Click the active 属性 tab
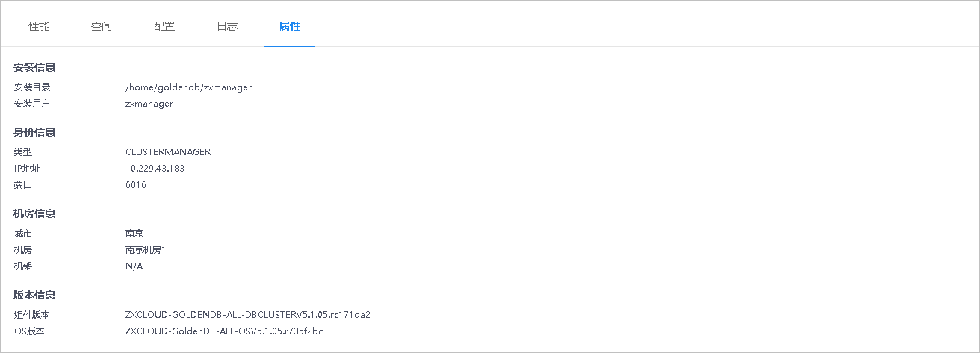Screen dimensions: 980x353 290,26
